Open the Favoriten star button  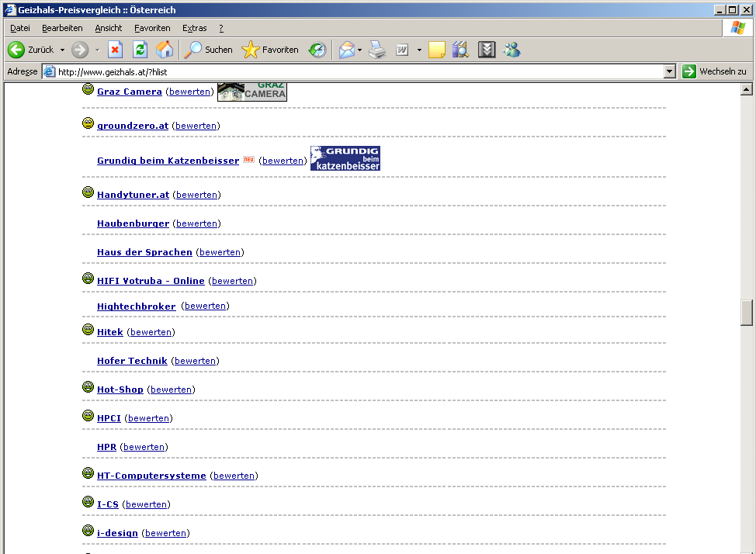click(x=270, y=50)
